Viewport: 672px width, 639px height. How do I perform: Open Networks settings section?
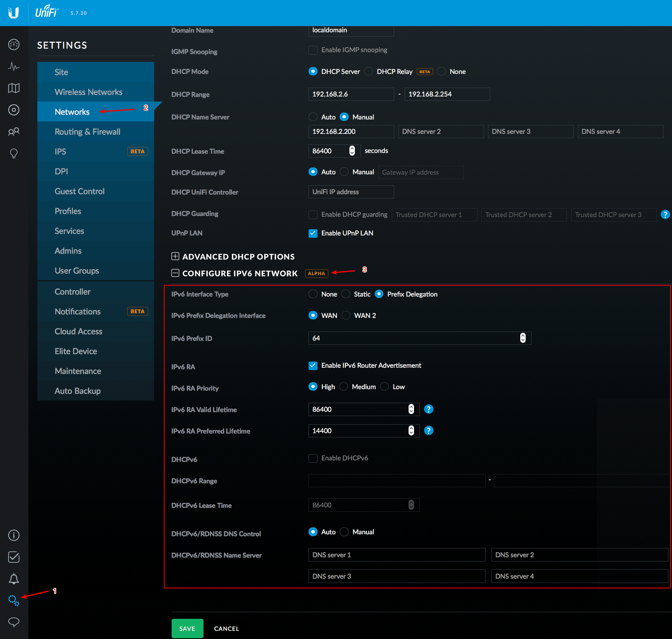pyautogui.click(x=96, y=112)
